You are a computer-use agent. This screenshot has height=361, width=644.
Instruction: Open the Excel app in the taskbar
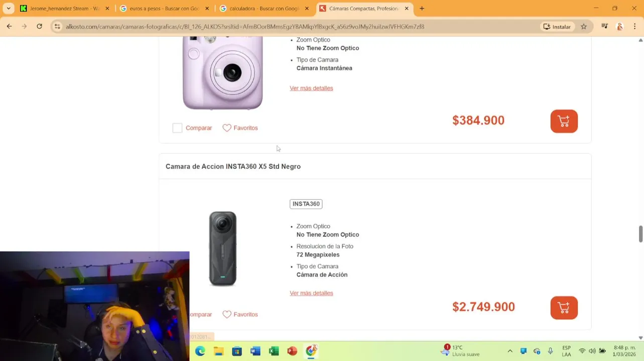coord(274,351)
